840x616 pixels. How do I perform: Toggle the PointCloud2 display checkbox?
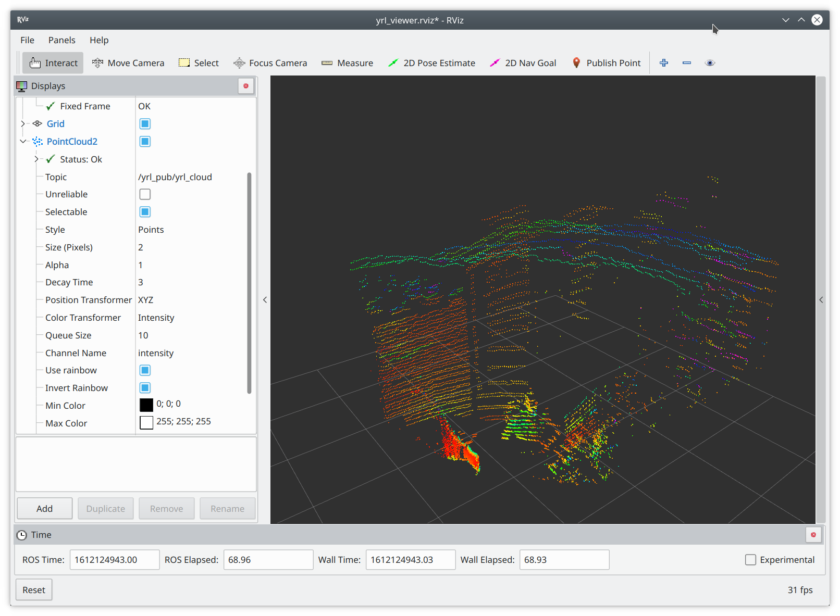pyautogui.click(x=145, y=142)
